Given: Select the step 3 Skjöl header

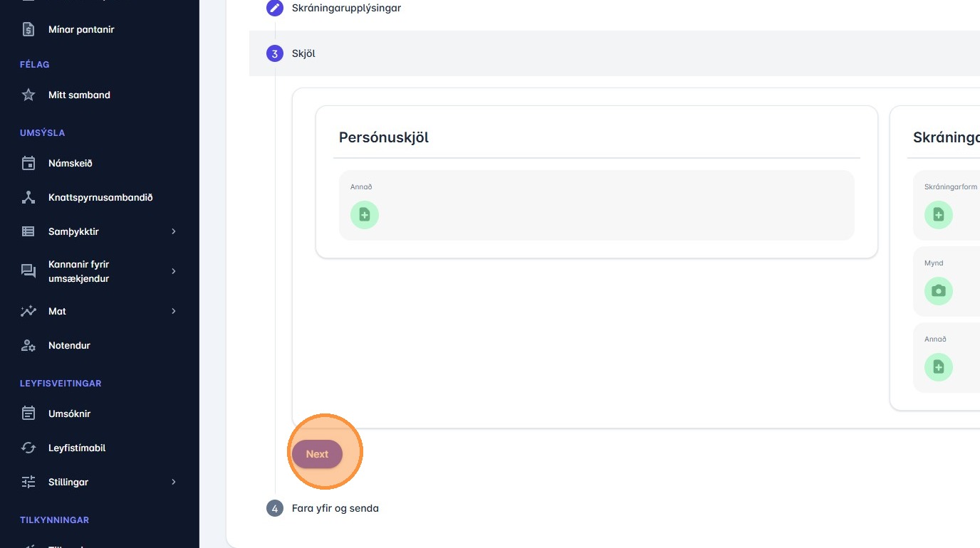Looking at the screenshot, I should [303, 53].
